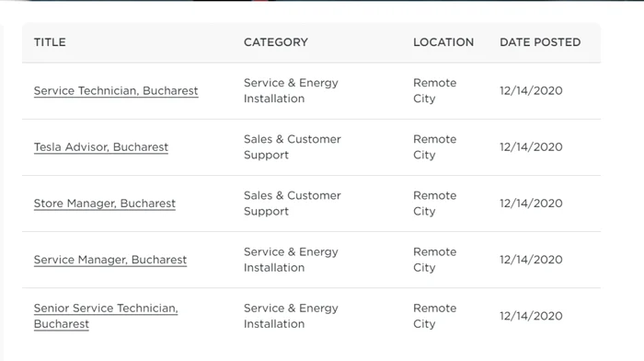Click date posted in Service Manager row
This screenshot has height=361, width=644.
531,260
